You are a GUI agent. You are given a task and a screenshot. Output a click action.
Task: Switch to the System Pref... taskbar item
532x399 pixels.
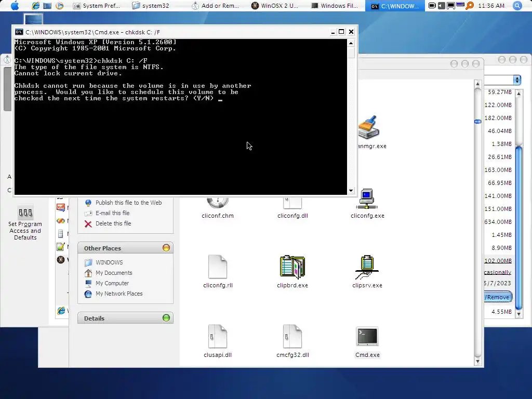[97, 5]
